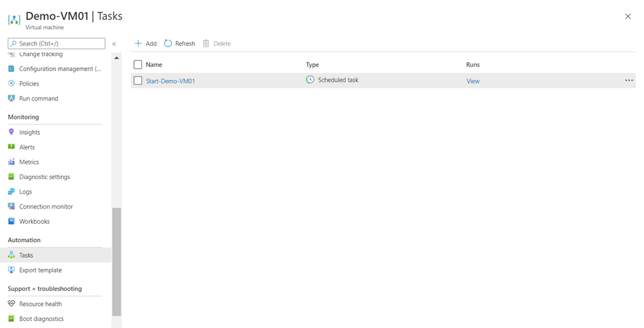644x328 pixels.
Task: Click the Boot diagnostics icon
Action: [11, 319]
